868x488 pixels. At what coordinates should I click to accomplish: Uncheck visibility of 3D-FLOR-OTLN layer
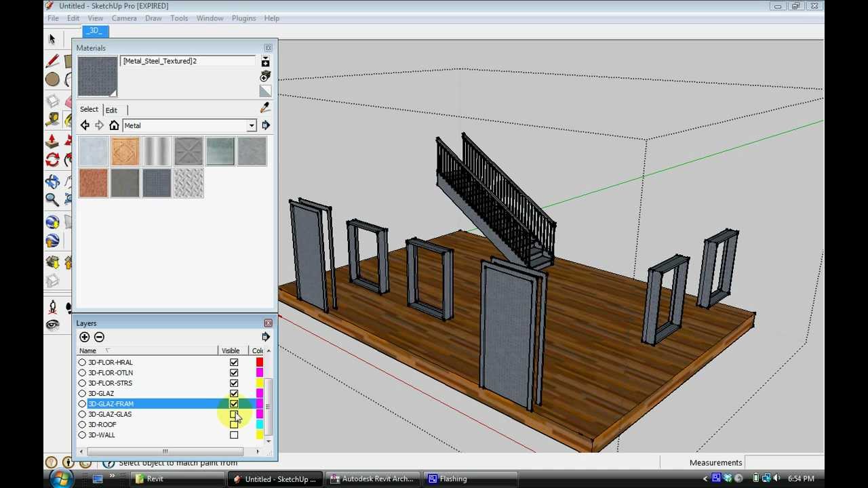click(234, 373)
